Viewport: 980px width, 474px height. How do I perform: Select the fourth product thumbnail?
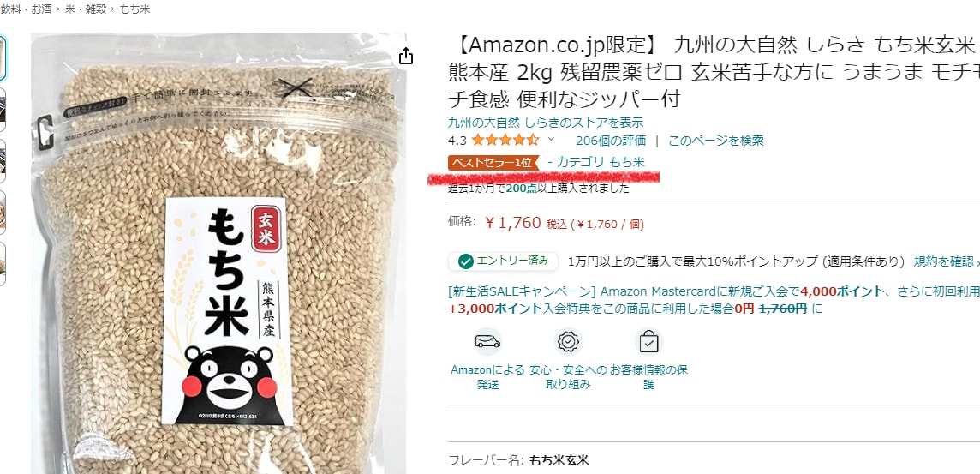(x=3, y=212)
